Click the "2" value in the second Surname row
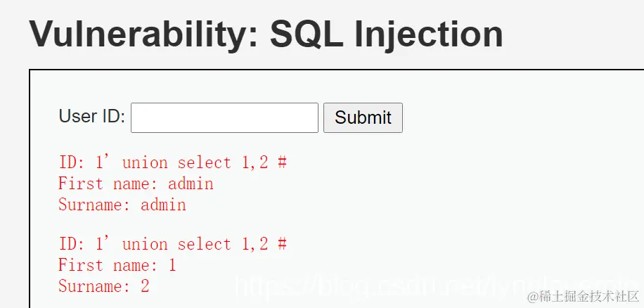This screenshot has width=644, height=308. pyautogui.click(x=145, y=286)
